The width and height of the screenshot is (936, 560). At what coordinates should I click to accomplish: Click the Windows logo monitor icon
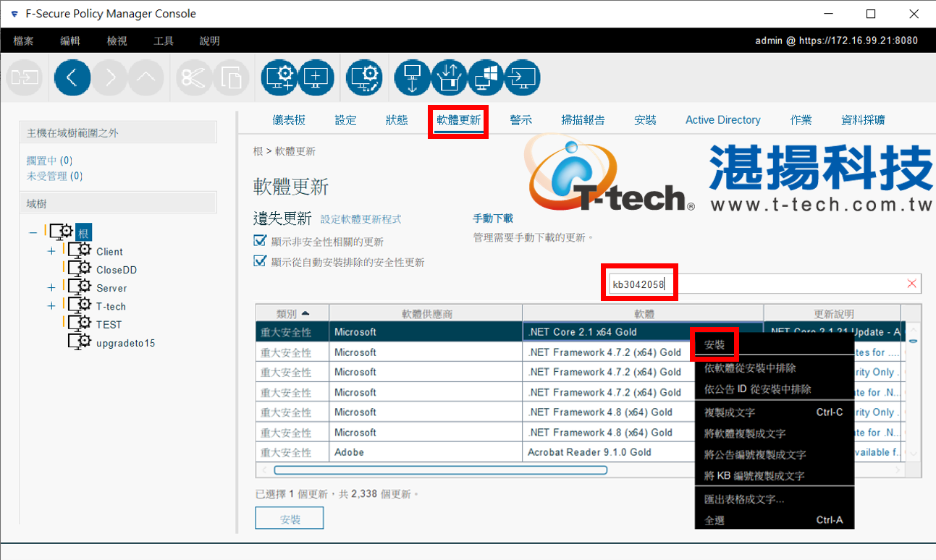click(x=486, y=77)
